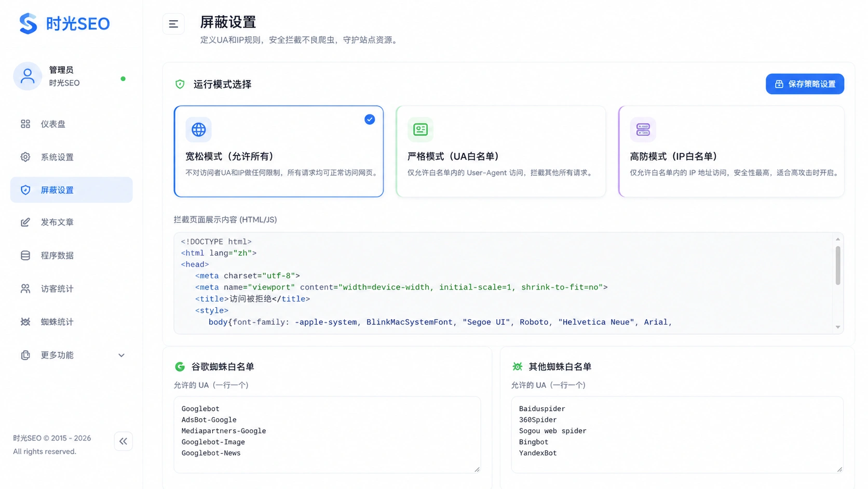Click the 仪表盘 grid icon
The image size is (868, 489).
tap(25, 124)
